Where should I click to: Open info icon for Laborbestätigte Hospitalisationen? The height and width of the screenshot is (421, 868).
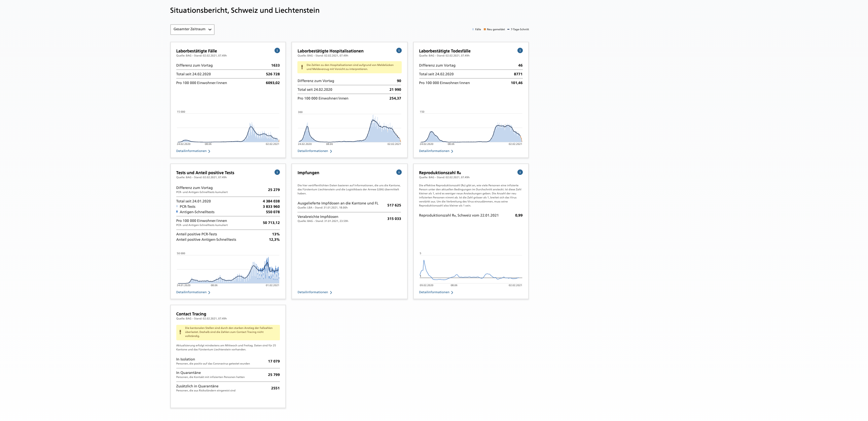(399, 50)
